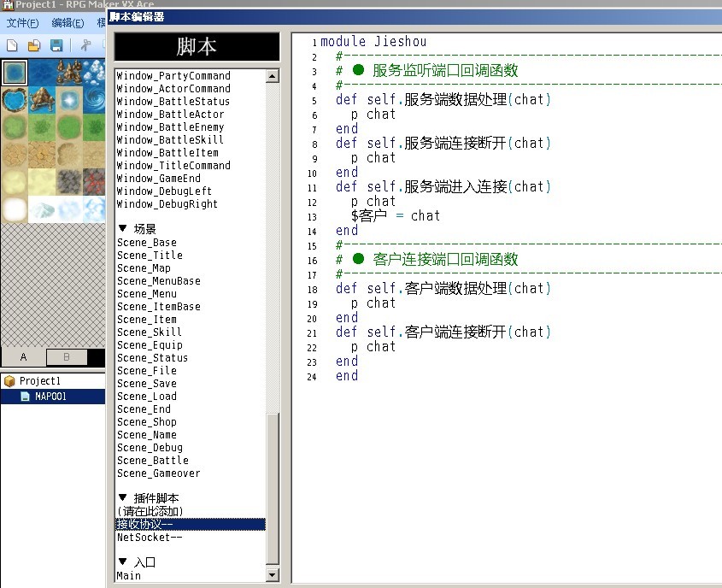Click the 脚本 header banner
Image resolution: width=722 pixels, height=588 pixels.
coord(197,46)
